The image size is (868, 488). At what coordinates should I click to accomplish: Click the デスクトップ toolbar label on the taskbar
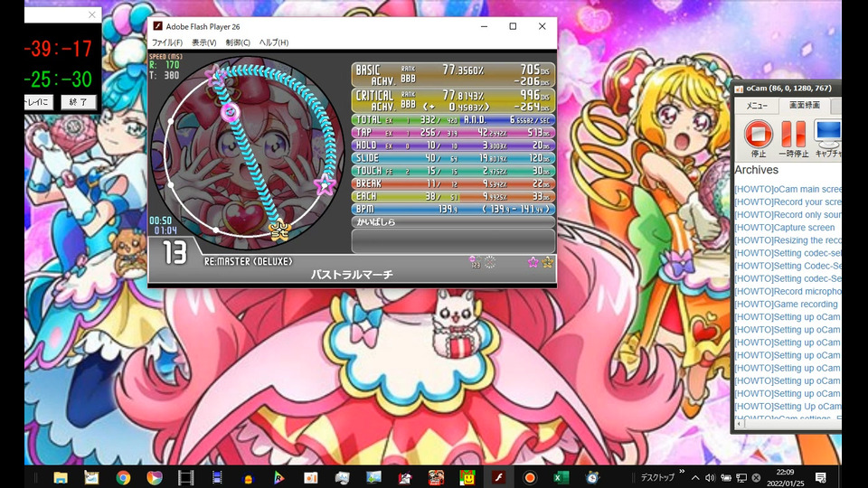(657, 477)
